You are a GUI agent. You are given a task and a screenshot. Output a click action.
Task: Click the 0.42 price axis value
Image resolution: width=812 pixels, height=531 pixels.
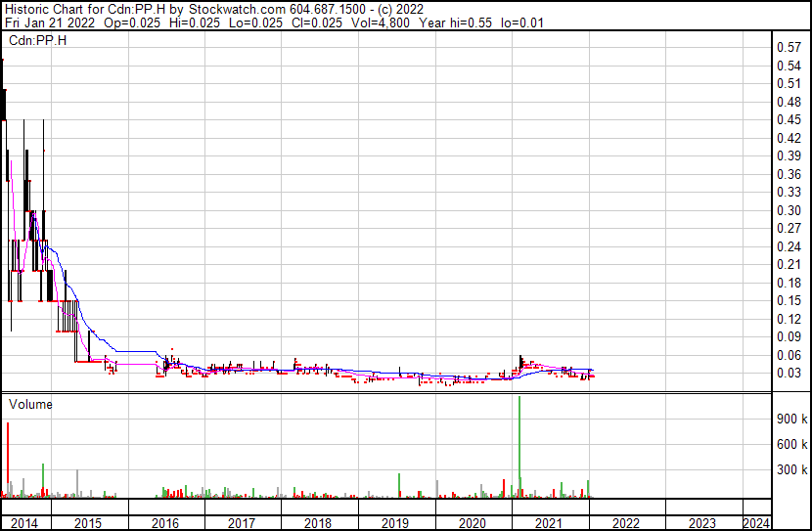point(789,138)
